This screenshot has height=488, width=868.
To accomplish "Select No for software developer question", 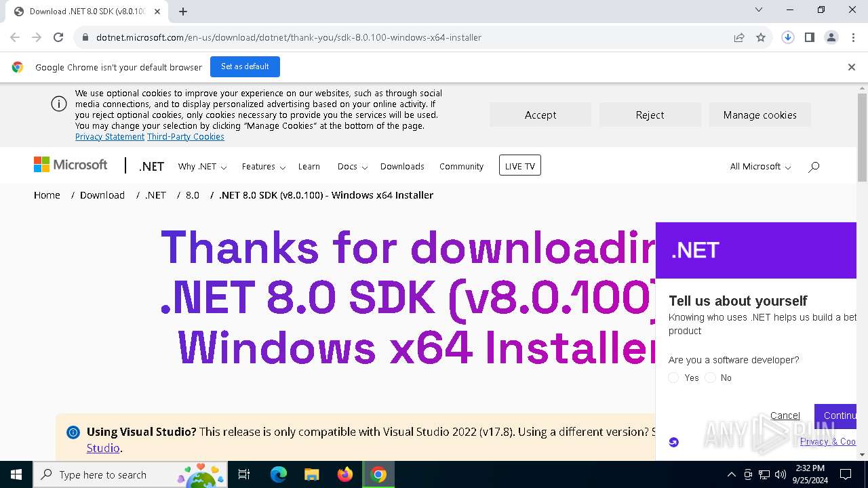I will pyautogui.click(x=710, y=378).
